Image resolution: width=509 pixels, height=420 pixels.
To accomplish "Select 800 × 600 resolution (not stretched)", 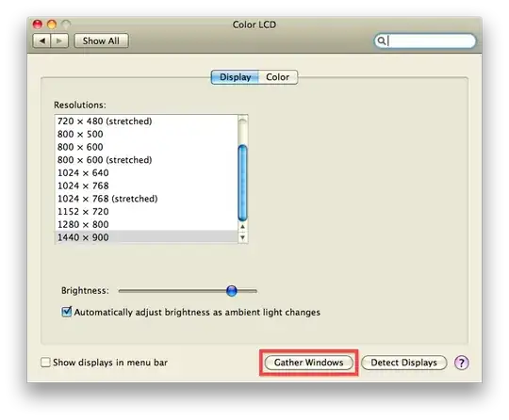I will pyautogui.click(x=146, y=147).
